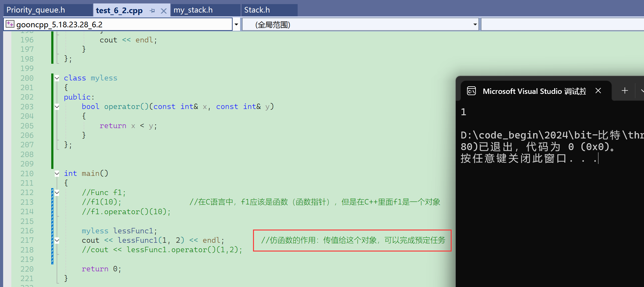Screen dimensions: 644x287
Task: Click line number 200 in the gutter
Action: click(27, 78)
